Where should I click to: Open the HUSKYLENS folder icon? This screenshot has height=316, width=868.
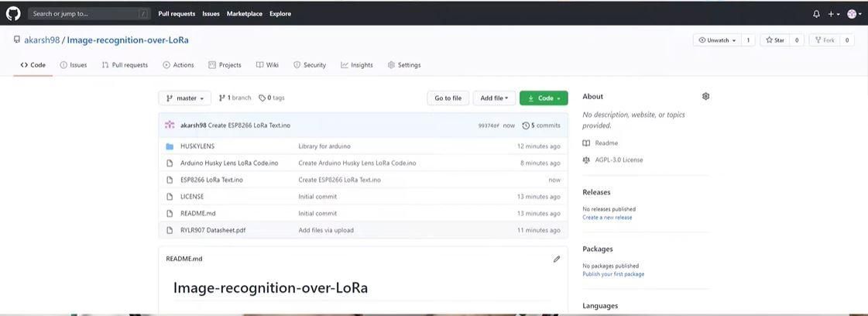(x=170, y=146)
